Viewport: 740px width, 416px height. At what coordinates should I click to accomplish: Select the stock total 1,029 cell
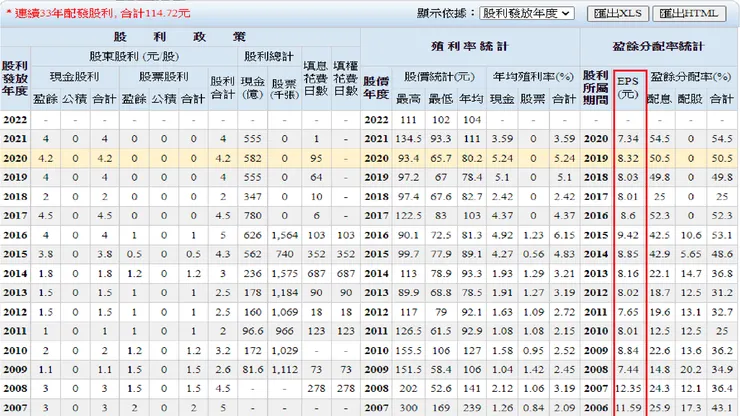pos(284,350)
